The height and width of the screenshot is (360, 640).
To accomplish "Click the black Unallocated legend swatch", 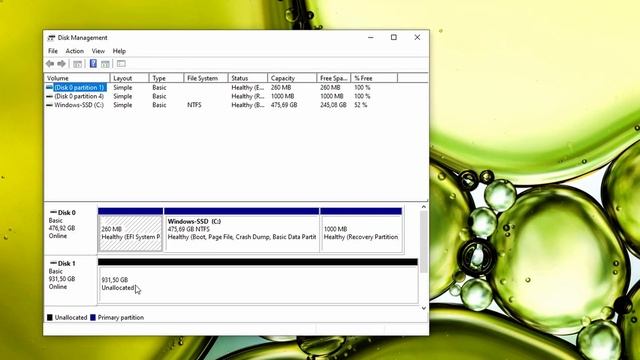I will [x=50, y=317].
